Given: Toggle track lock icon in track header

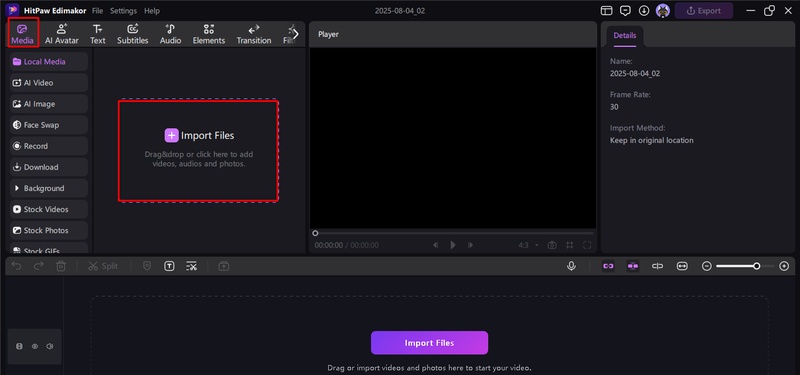Looking at the screenshot, I should (x=19, y=346).
